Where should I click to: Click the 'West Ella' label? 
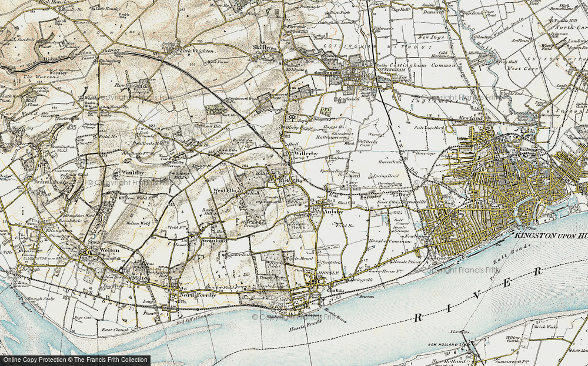(x=225, y=191)
